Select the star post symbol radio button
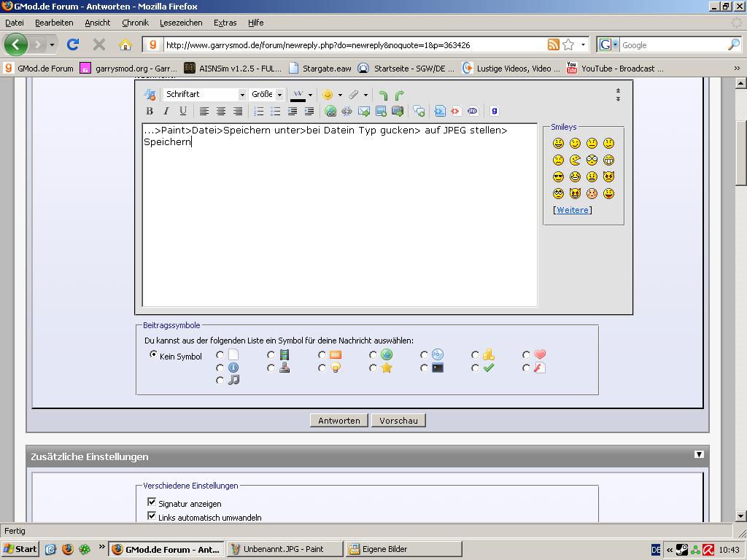The height and width of the screenshot is (560, 747). (373, 368)
